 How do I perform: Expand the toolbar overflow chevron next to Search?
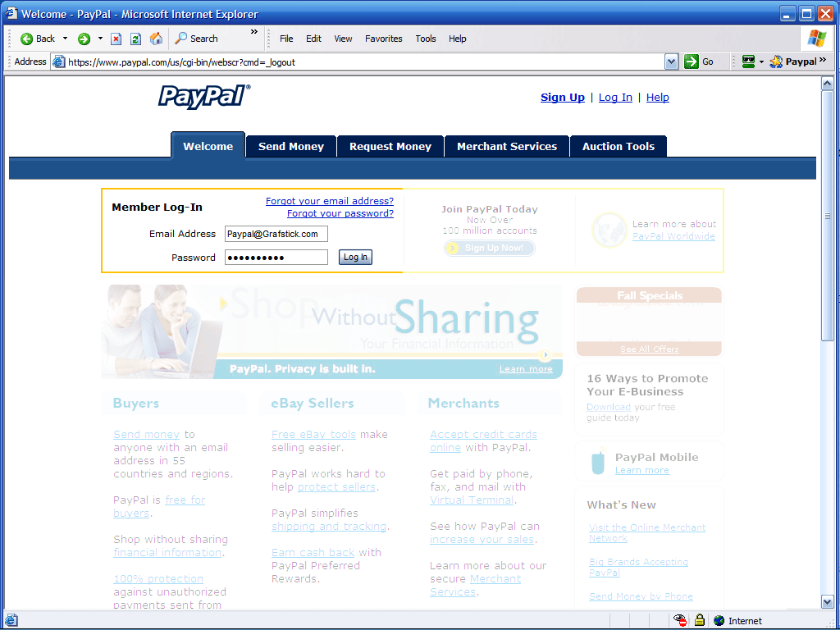coord(254,33)
